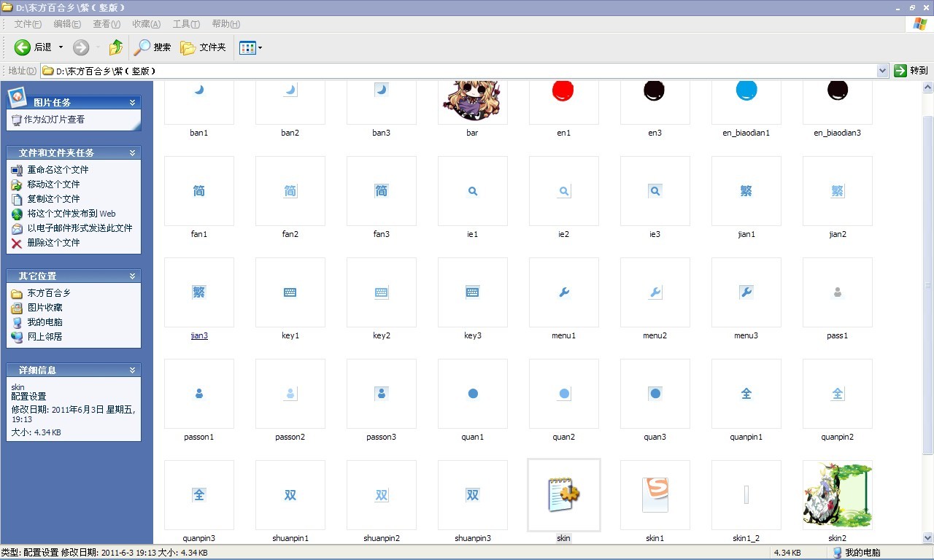Viewport: 934px width, 560px height.
Task: Click the Back arrow toolbar icon
Action: 23,47
